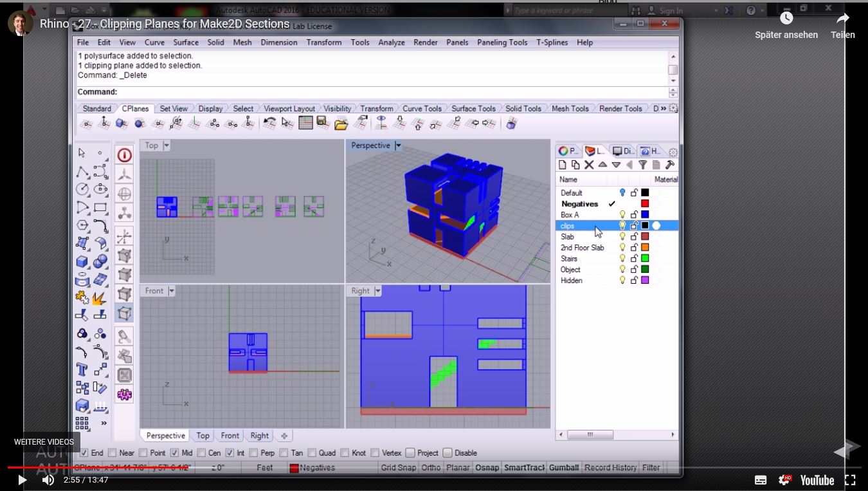868x491 pixels.
Task: Play the YouTube video
Action: pyautogui.click(x=22, y=480)
